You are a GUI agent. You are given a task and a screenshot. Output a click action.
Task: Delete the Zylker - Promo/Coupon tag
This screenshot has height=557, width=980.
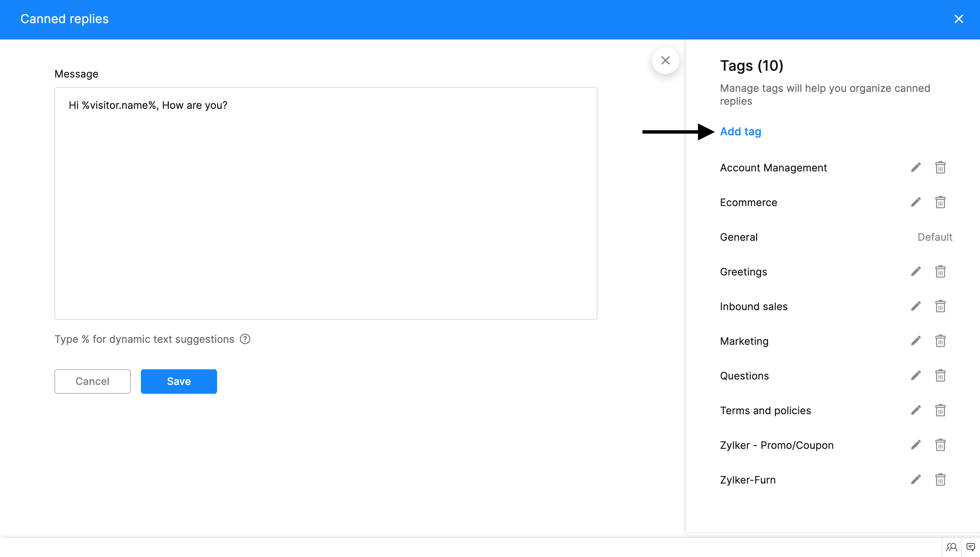coord(940,445)
